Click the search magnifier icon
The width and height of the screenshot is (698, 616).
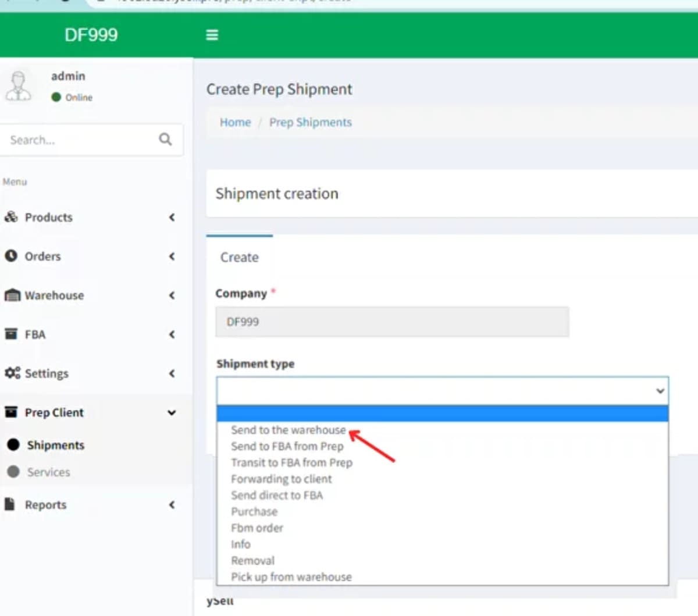(x=165, y=140)
